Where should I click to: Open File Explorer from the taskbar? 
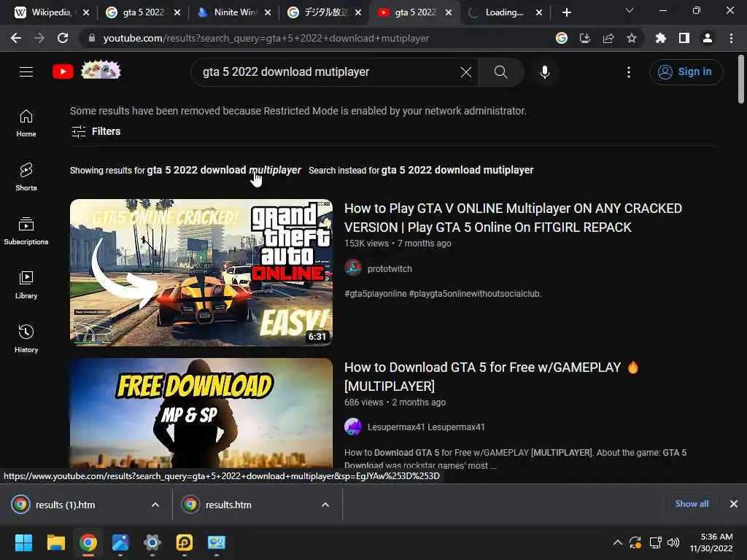pos(55,542)
